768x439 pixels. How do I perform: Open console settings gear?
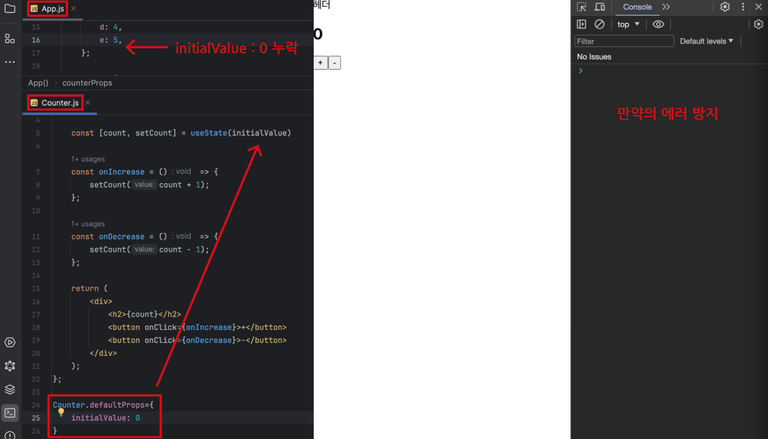(759, 24)
